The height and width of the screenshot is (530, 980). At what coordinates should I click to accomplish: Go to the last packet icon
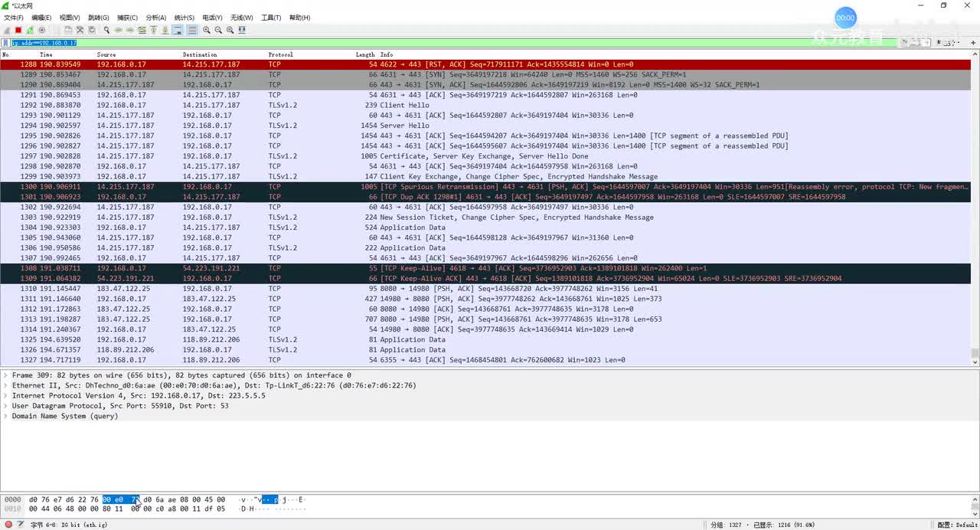click(x=165, y=30)
